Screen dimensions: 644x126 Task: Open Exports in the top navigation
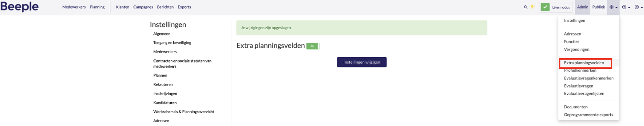pyautogui.click(x=184, y=7)
